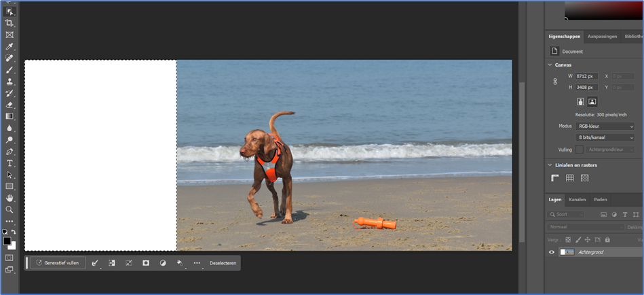Select the Pen tool
Viewport: 644px width, 295px height.
pos(9,152)
